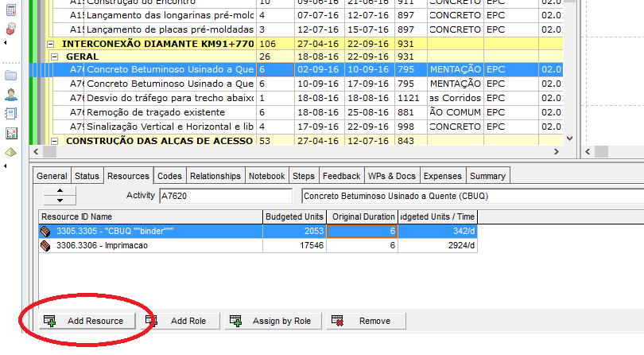Go to previous activity with up arrow

click(60, 191)
